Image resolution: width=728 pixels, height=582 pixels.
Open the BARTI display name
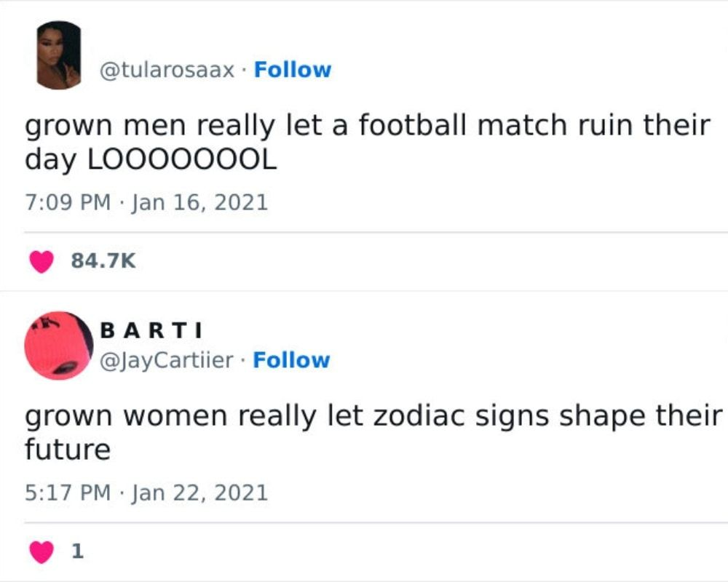pos(151,330)
